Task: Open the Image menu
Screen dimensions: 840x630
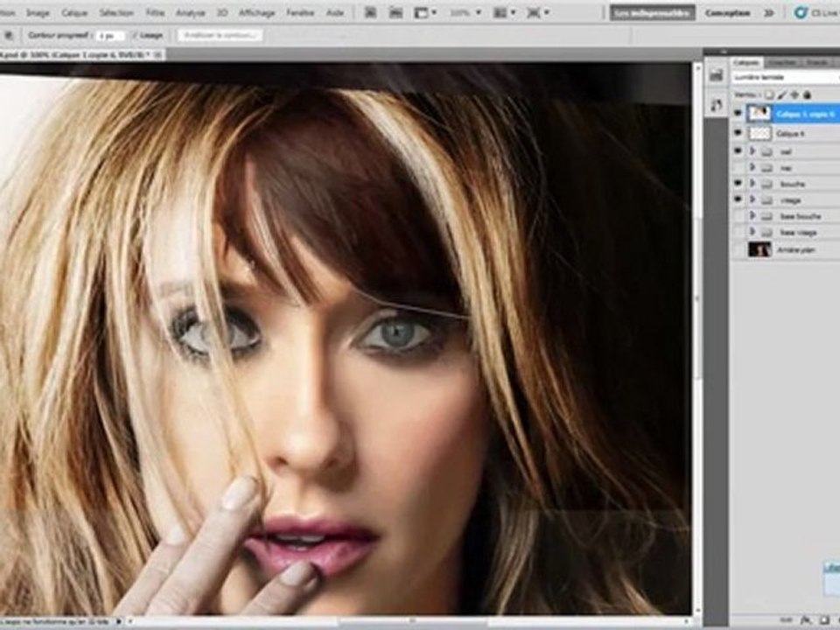Action: pyautogui.click(x=38, y=12)
